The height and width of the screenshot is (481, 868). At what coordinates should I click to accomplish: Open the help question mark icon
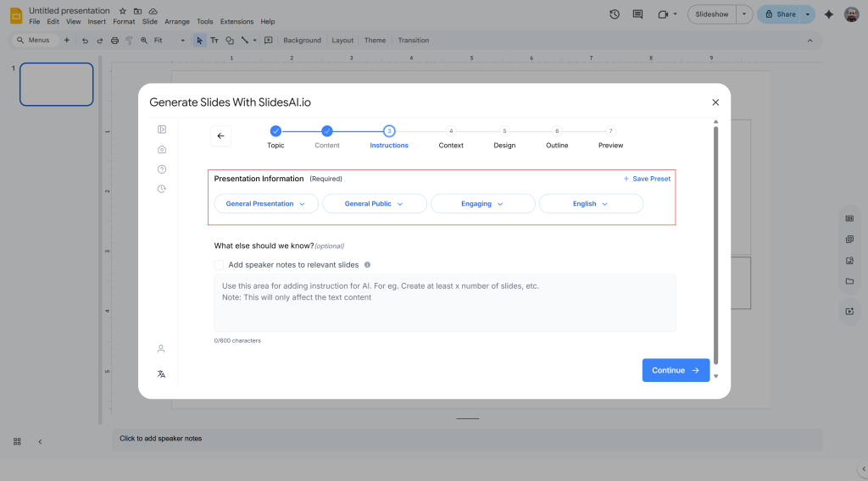tap(161, 169)
